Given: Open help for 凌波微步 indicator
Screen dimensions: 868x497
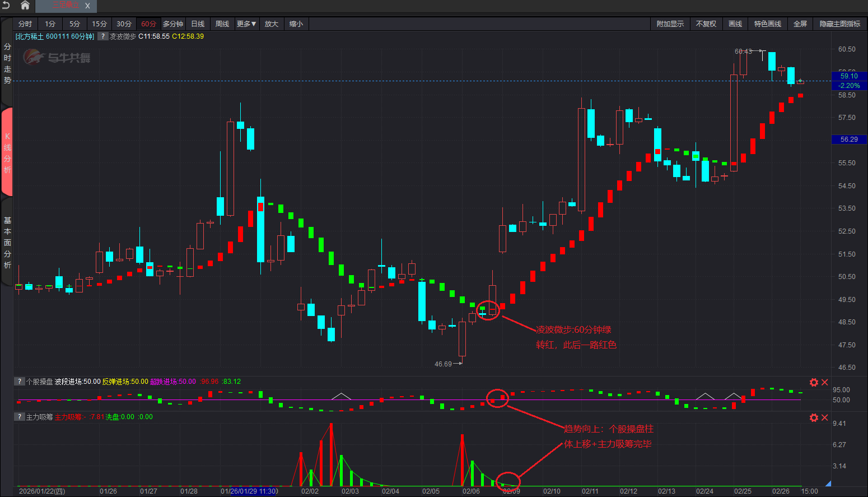Looking at the screenshot, I should tap(102, 36).
